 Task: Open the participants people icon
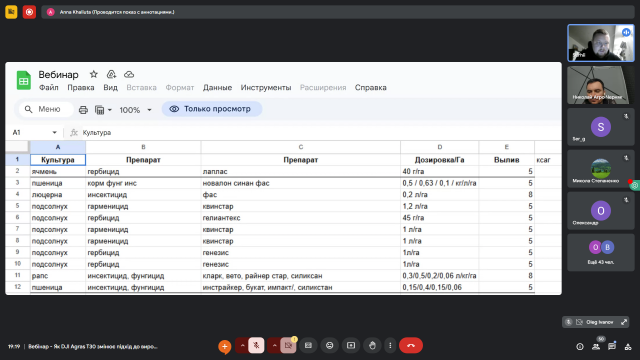point(596,347)
